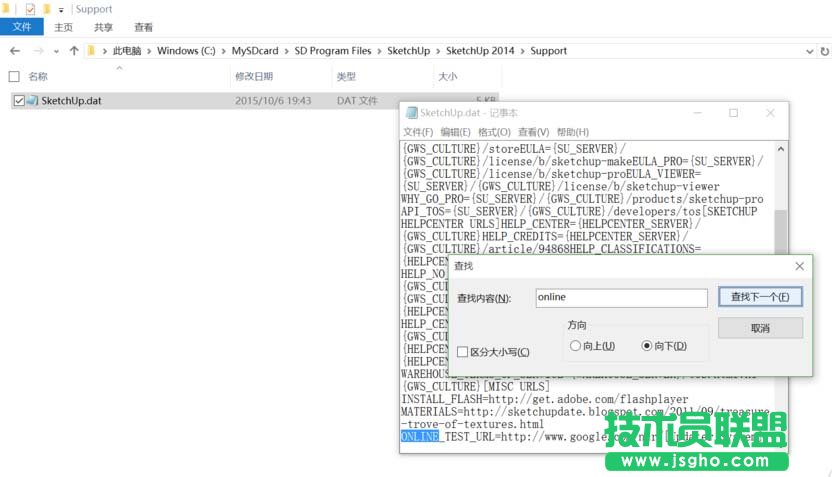Select 向下(D) direction radio

646,346
